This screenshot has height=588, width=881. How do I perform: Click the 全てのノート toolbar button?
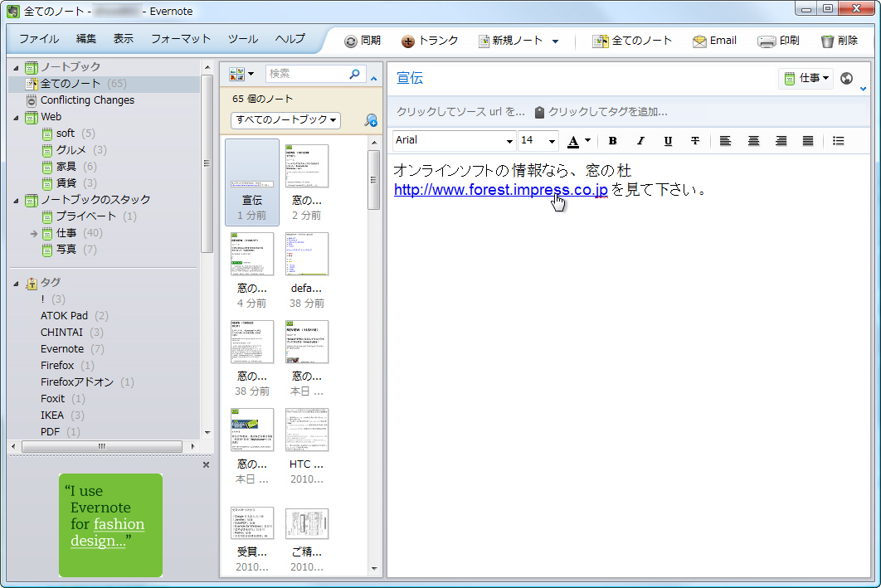point(631,41)
